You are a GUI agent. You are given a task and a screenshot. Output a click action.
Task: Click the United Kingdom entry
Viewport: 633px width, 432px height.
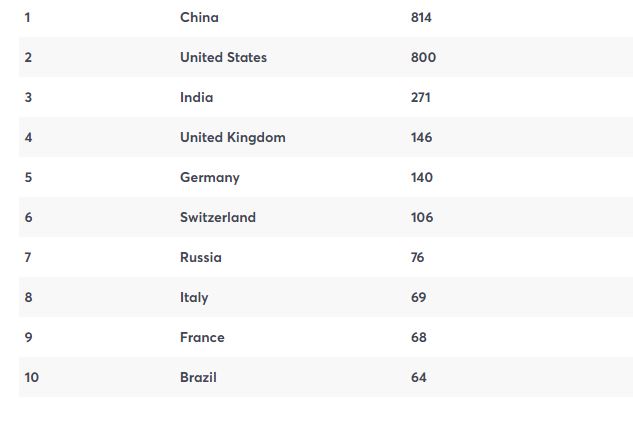point(233,138)
